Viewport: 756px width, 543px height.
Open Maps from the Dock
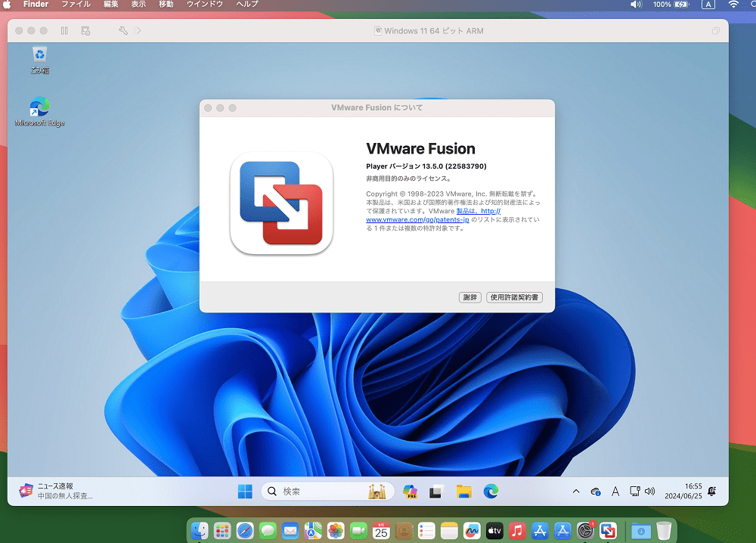tap(313, 532)
